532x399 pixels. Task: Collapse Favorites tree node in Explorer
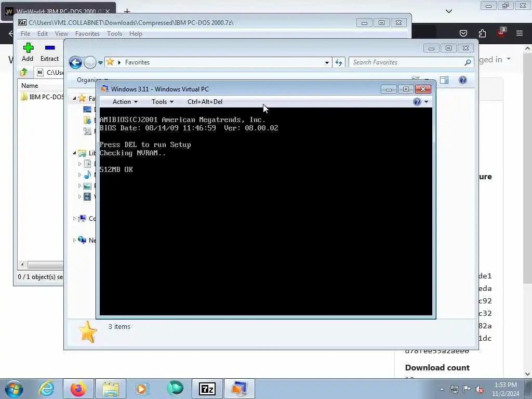pyautogui.click(x=74, y=98)
